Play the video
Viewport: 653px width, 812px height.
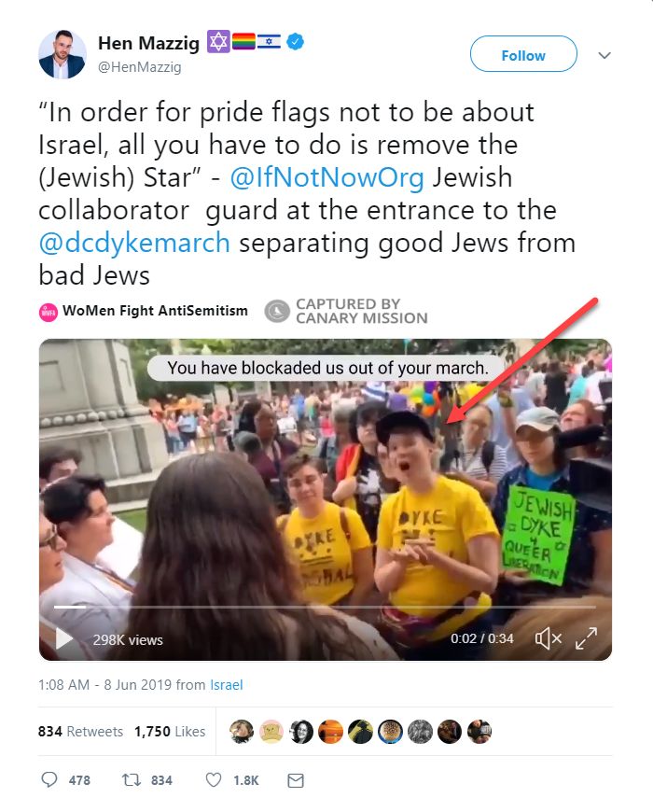coord(64,638)
